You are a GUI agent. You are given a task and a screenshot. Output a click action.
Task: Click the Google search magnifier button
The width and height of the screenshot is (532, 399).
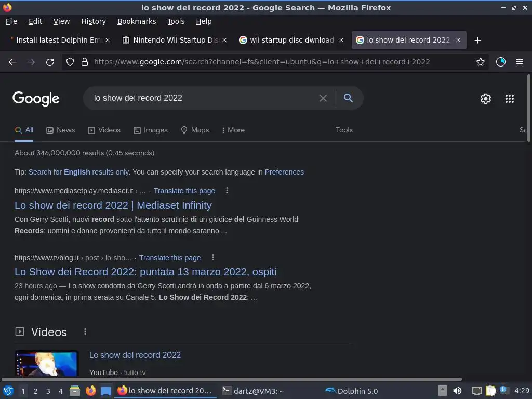[x=348, y=98]
